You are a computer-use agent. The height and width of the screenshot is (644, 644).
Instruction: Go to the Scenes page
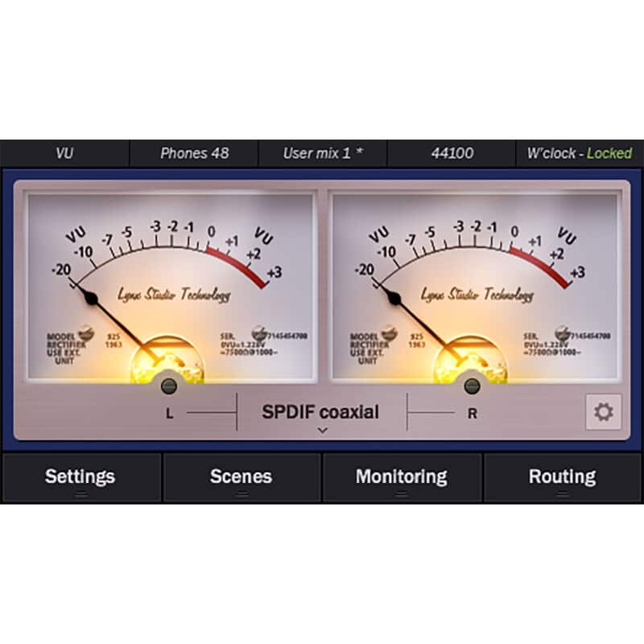pos(241,477)
